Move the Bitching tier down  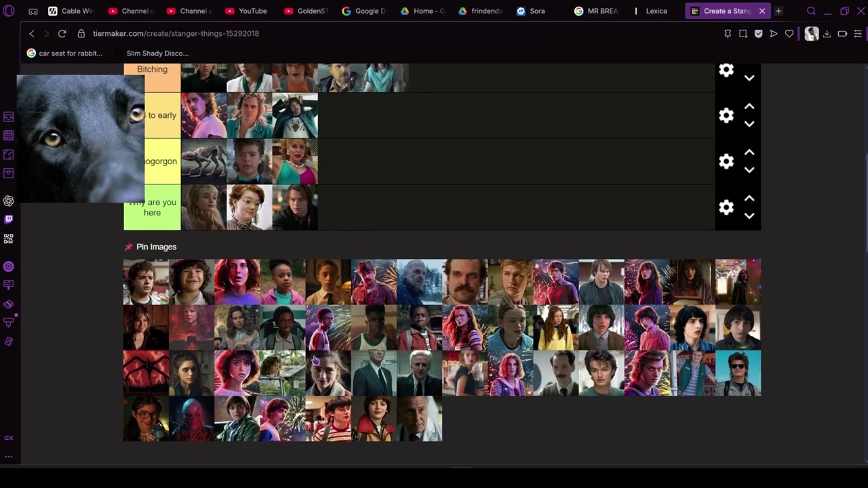click(749, 78)
